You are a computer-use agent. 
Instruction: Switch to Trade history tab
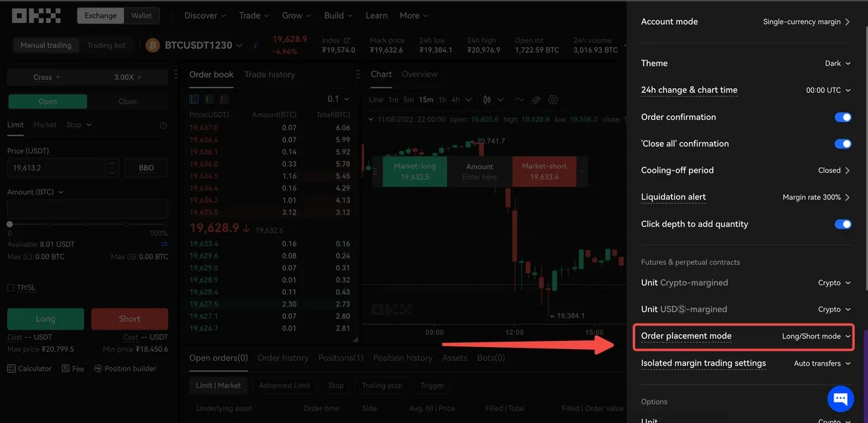pos(269,75)
